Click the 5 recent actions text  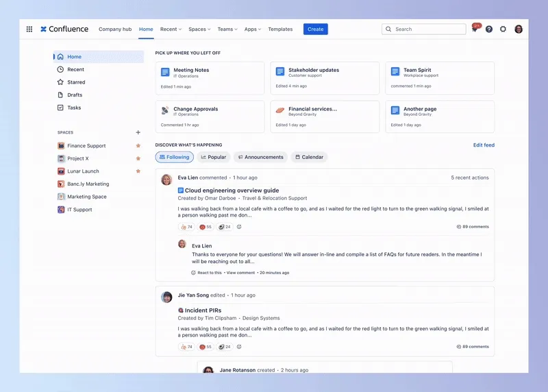(470, 177)
